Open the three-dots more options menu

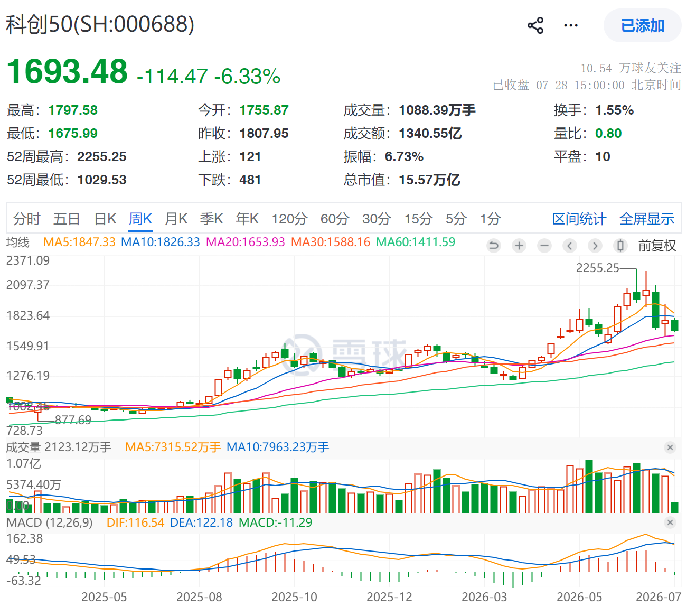[x=571, y=25]
